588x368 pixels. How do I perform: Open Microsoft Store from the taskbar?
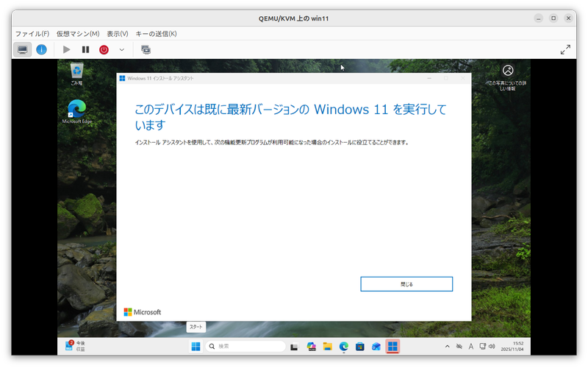click(x=360, y=346)
